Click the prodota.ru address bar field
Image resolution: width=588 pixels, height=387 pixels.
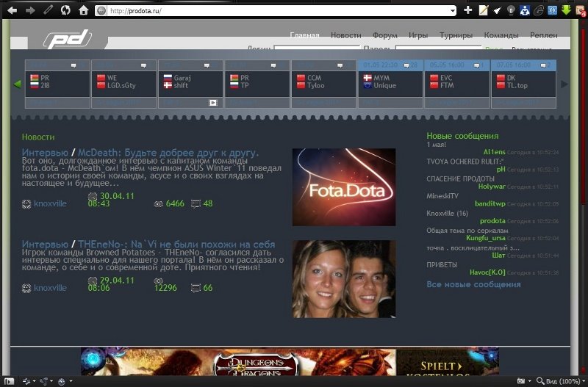(x=272, y=11)
